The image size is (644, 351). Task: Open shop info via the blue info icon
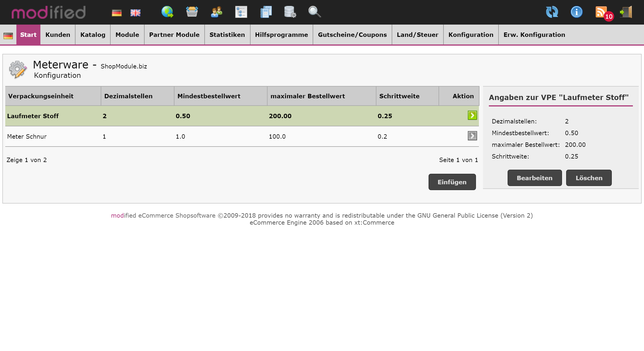[576, 12]
